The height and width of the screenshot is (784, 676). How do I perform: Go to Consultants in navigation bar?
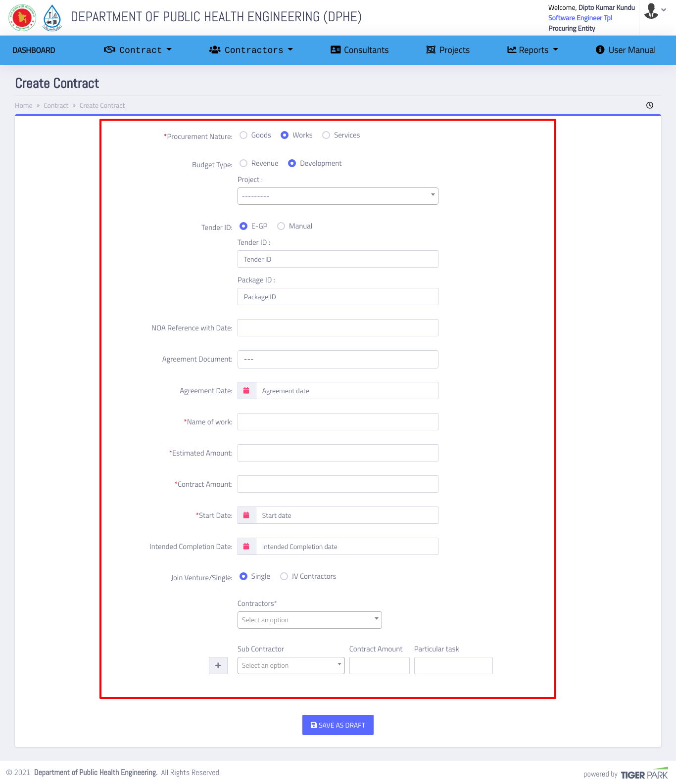(x=360, y=50)
